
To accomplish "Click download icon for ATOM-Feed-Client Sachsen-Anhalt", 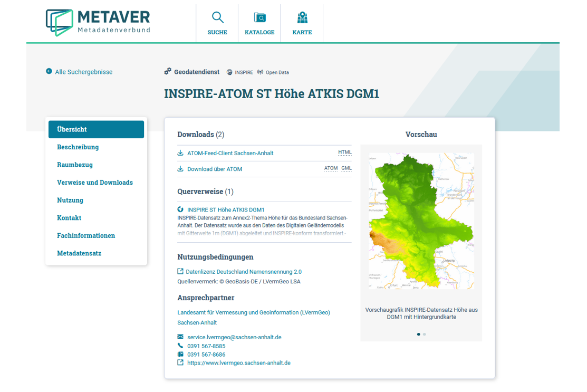I will 180,153.
